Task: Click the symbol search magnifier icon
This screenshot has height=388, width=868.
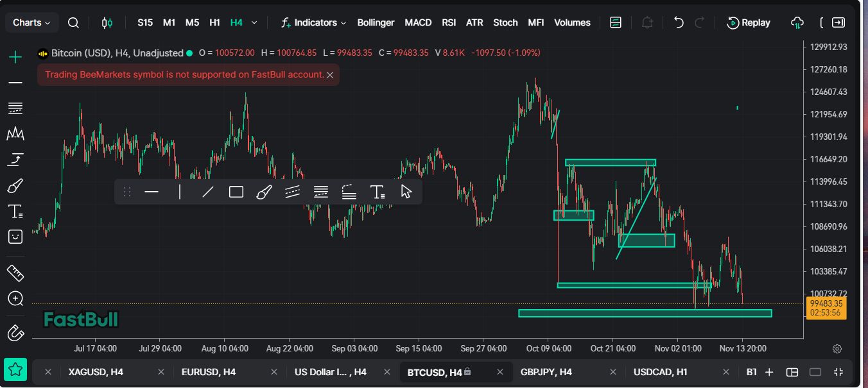Action: point(74,23)
